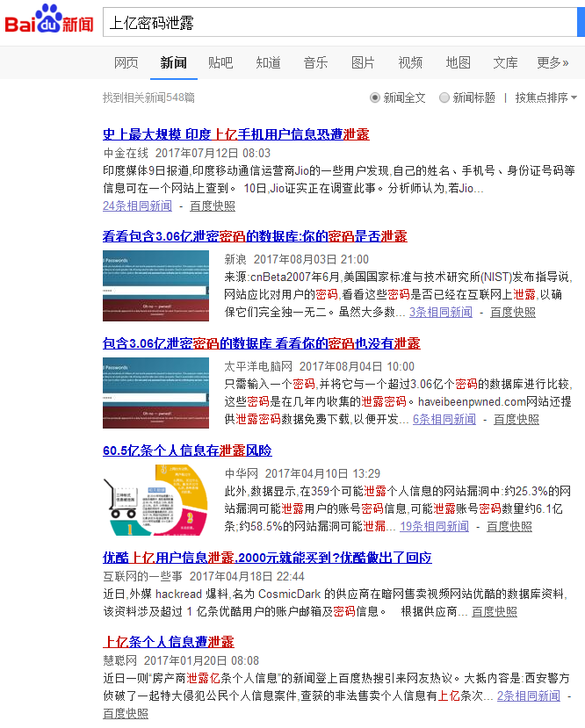Switch to the 图片 tab
The image size is (585, 728).
363,62
